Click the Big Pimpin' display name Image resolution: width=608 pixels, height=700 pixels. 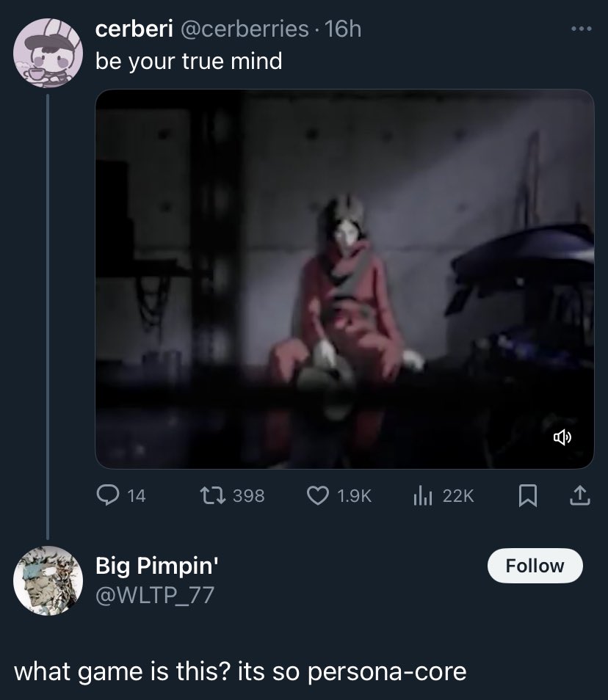point(157,566)
